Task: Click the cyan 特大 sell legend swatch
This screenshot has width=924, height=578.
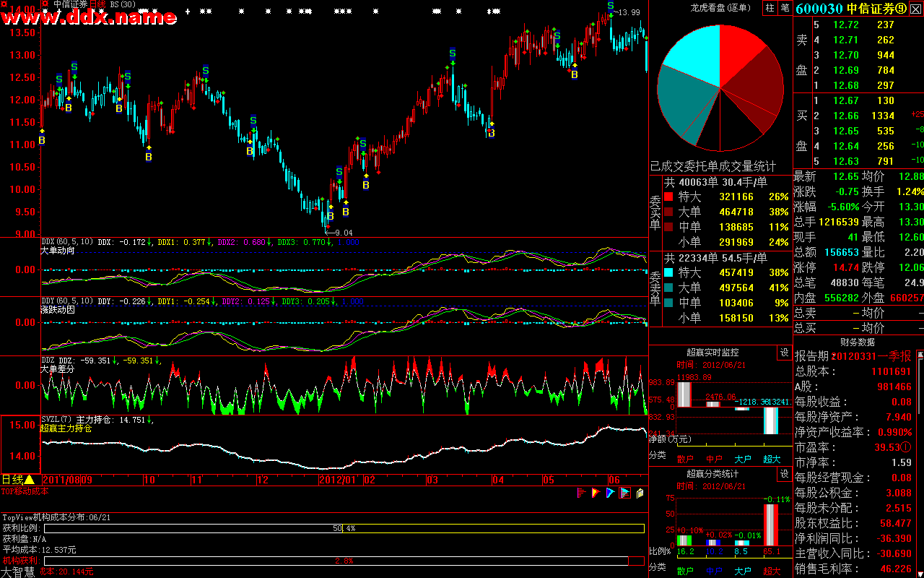Action: click(x=668, y=272)
